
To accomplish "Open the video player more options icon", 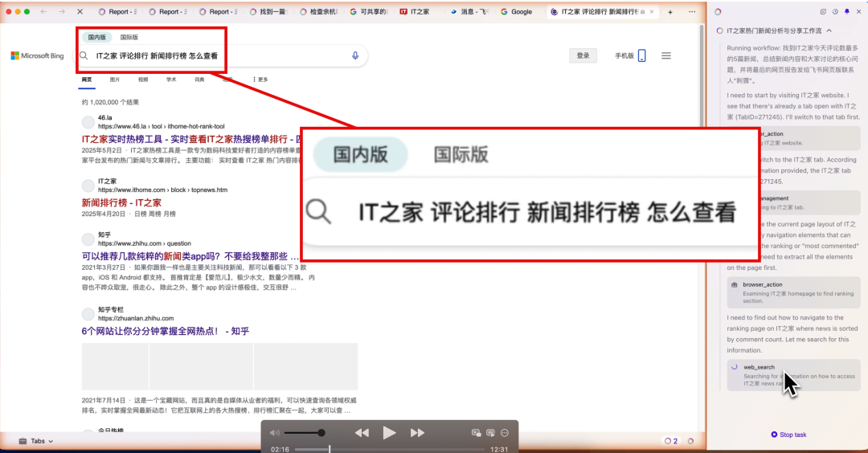I will pos(504,433).
